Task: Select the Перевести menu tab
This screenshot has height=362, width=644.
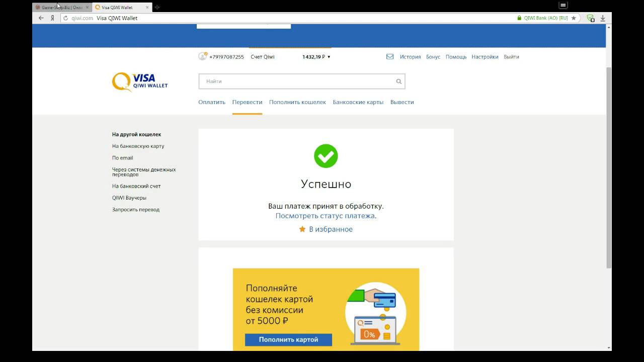Action: pyautogui.click(x=247, y=102)
